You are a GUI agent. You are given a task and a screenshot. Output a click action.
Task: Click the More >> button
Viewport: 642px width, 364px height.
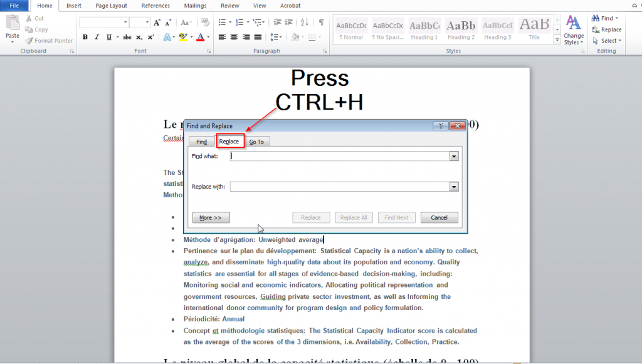(x=211, y=217)
